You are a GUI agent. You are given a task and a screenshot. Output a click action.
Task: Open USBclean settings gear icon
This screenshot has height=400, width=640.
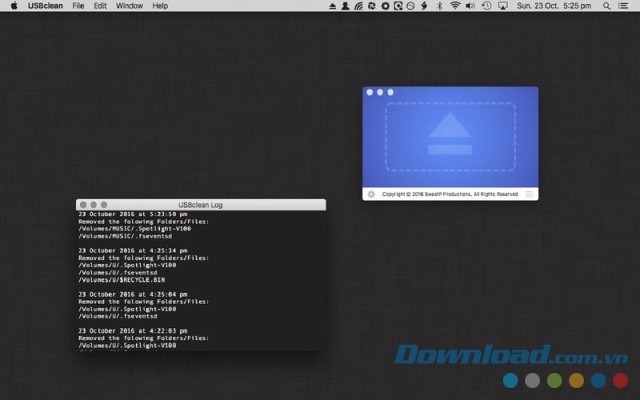[371, 194]
